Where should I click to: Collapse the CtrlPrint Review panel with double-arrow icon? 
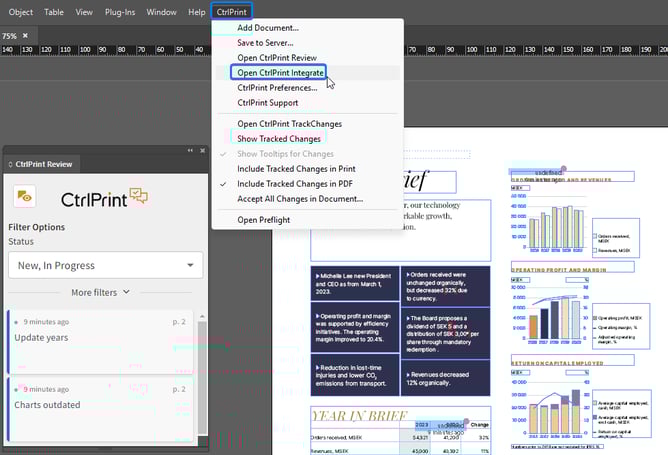[190, 151]
